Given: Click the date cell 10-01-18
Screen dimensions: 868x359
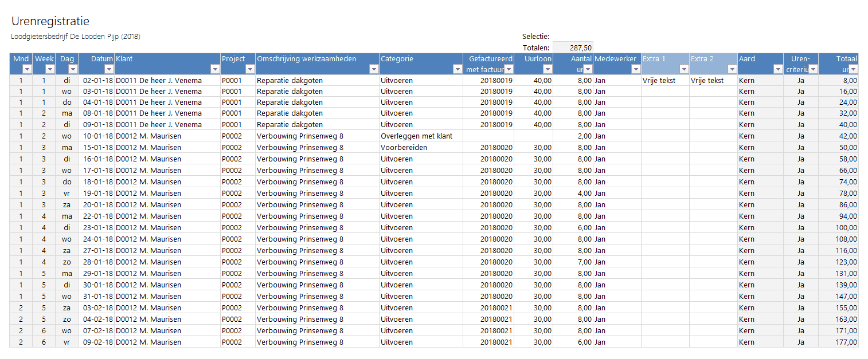Looking at the screenshot, I should pos(96,136).
